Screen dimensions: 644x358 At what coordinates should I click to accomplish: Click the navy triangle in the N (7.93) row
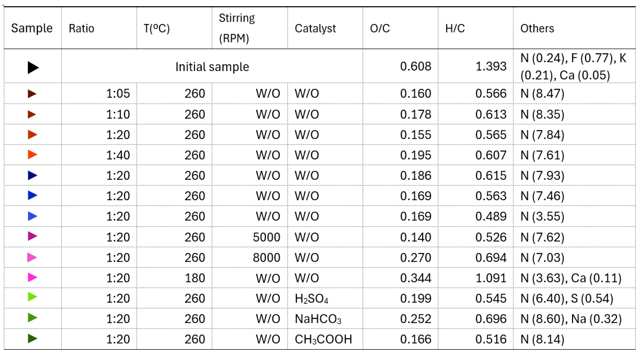[x=32, y=175]
